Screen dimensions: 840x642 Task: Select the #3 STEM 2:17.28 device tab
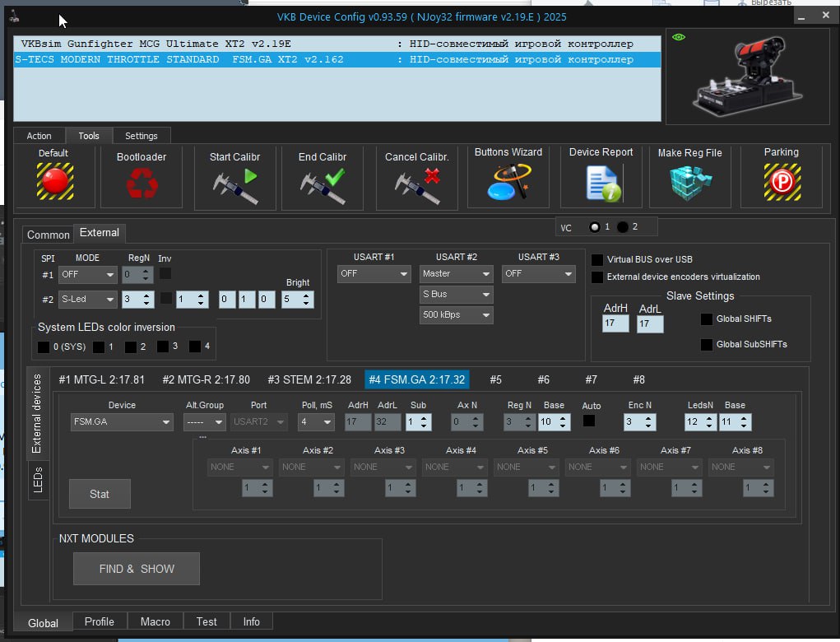[309, 379]
